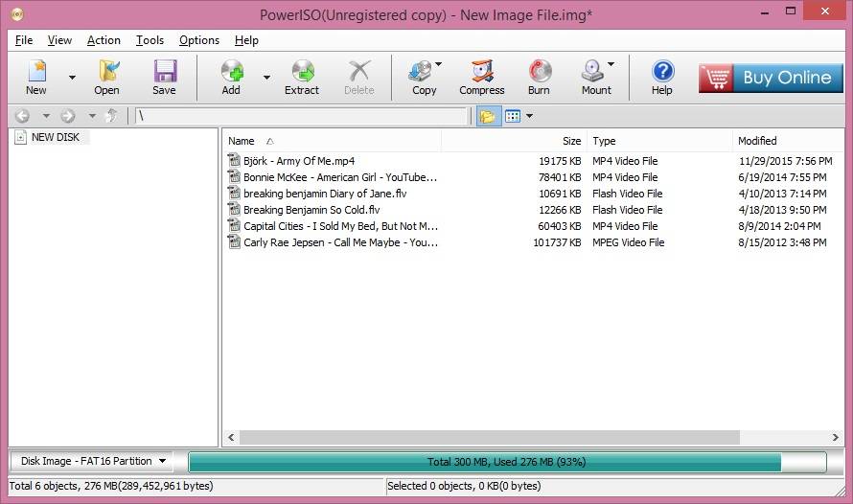The width and height of the screenshot is (853, 504).
Task: Open the Action menu
Action: pos(104,40)
